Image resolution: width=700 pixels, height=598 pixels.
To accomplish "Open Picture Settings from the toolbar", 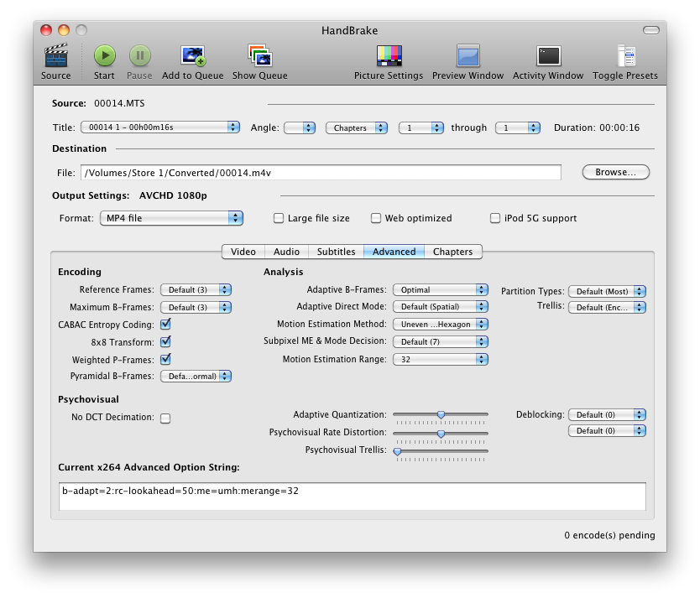I will pos(389,56).
